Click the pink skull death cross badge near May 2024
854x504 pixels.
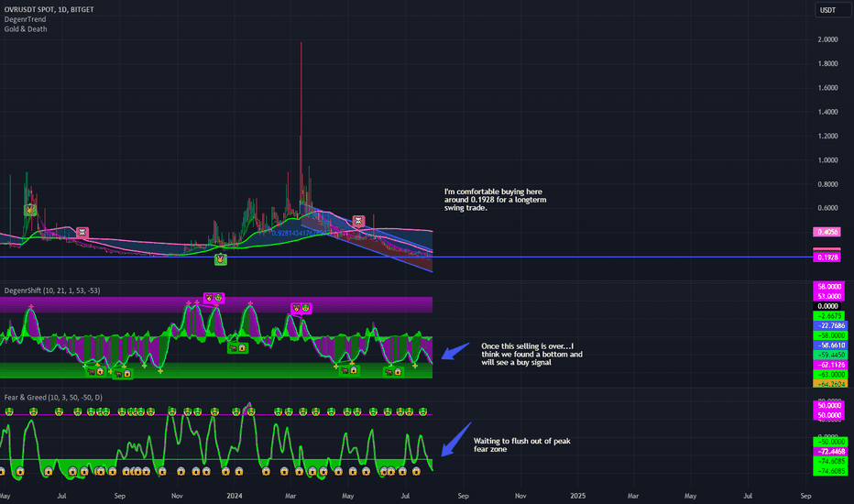(x=358, y=221)
